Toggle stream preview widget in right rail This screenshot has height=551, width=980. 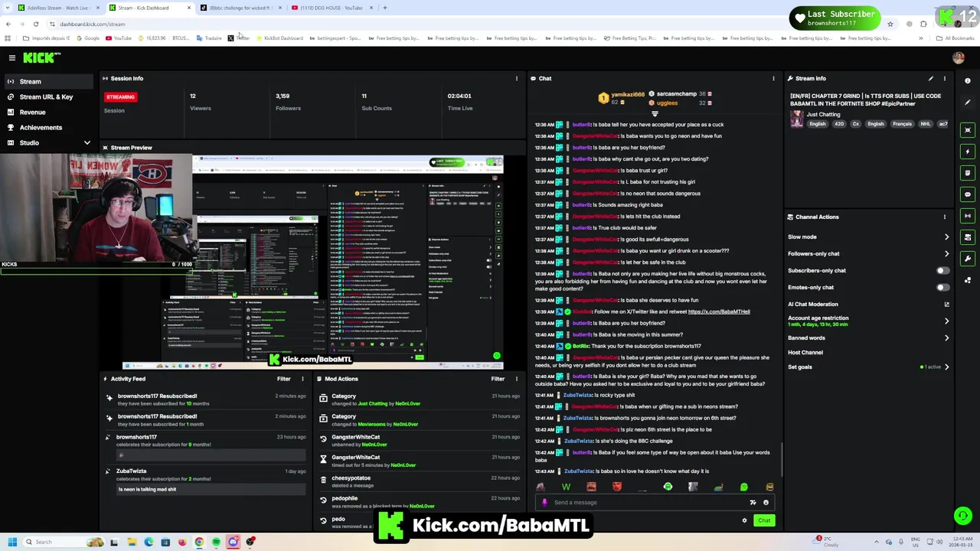click(968, 130)
